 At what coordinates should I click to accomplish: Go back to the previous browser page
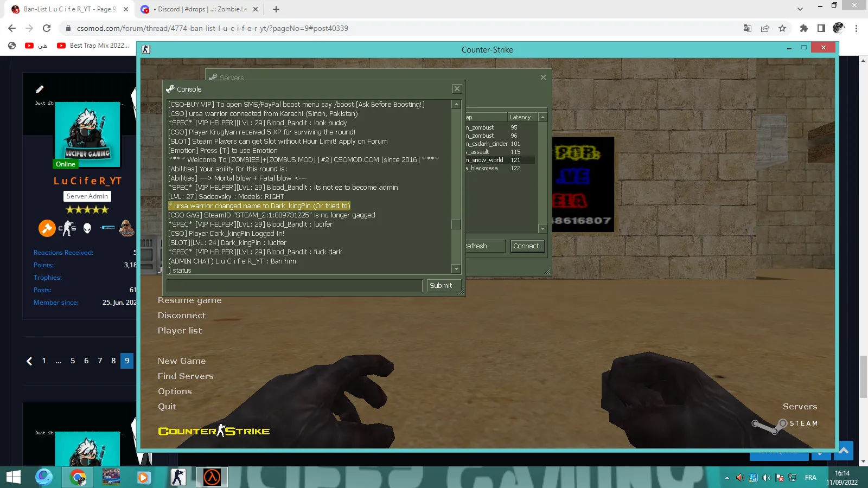tap(12, 28)
